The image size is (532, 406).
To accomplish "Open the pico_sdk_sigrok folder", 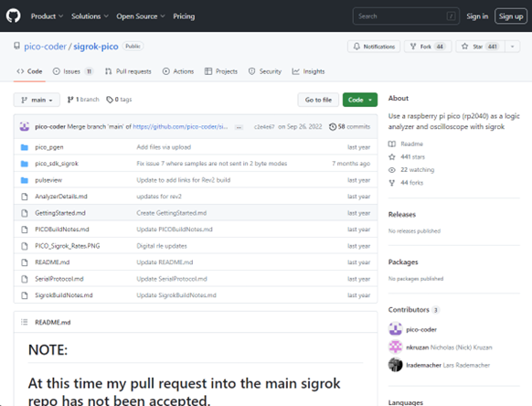I will (57, 164).
